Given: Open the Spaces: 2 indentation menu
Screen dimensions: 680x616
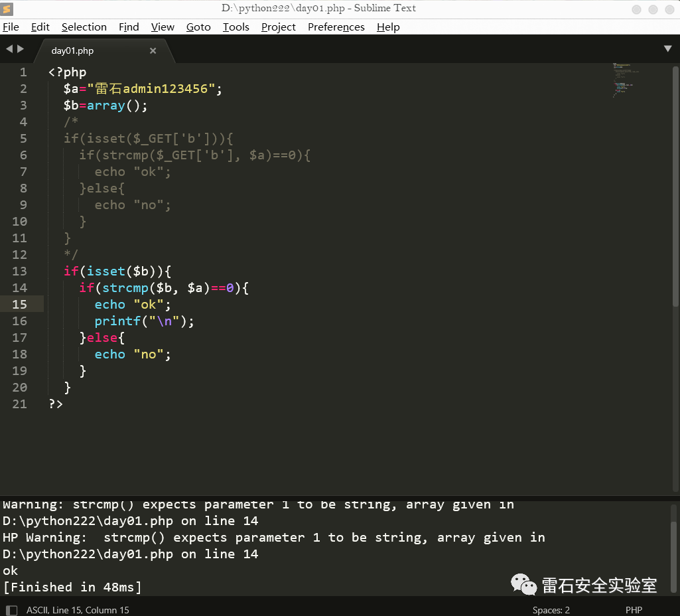Looking at the screenshot, I should click(551, 610).
